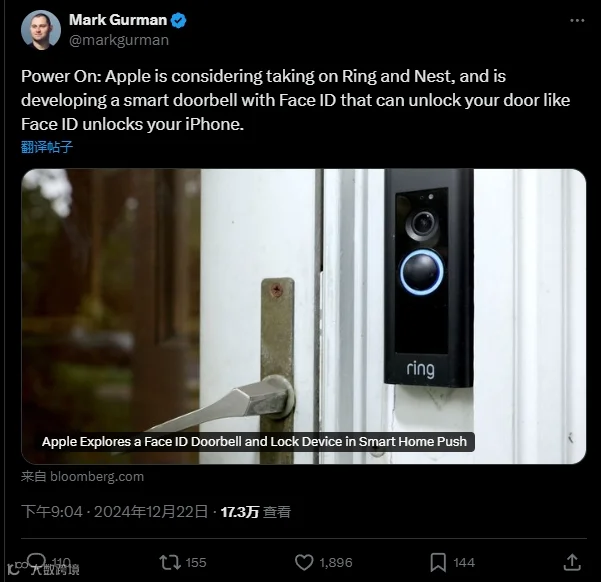Click the tweet body text
Image resolution: width=601 pixels, height=582 pixels.
click(x=296, y=100)
